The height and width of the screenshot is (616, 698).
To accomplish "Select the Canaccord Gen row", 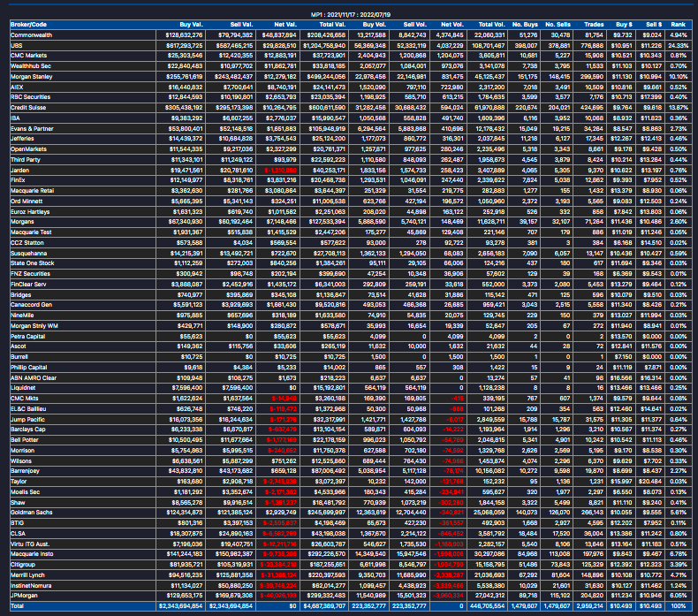I will pos(351,305).
